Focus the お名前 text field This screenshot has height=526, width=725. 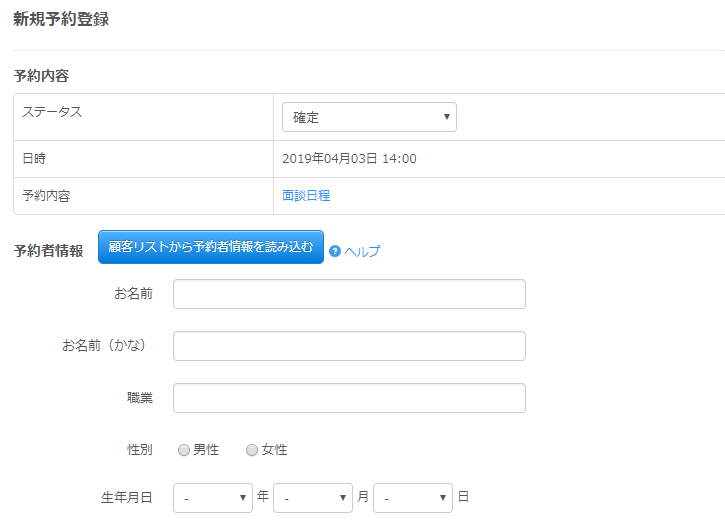pyautogui.click(x=349, y=294)
